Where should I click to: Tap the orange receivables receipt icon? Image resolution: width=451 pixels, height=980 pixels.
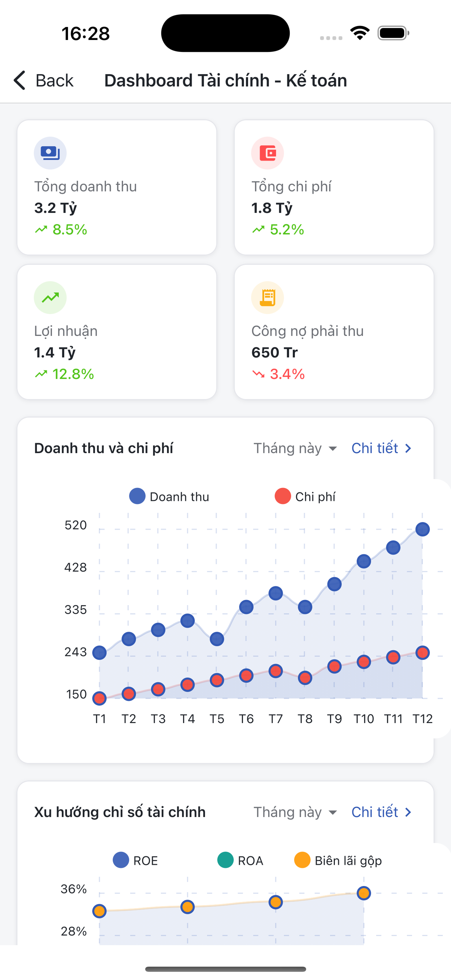coord(267,298)
